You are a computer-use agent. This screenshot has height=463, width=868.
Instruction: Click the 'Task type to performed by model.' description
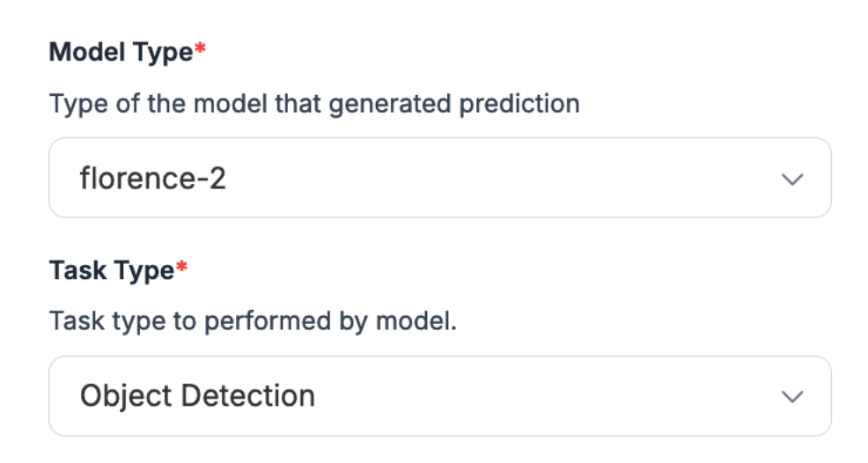253,320
